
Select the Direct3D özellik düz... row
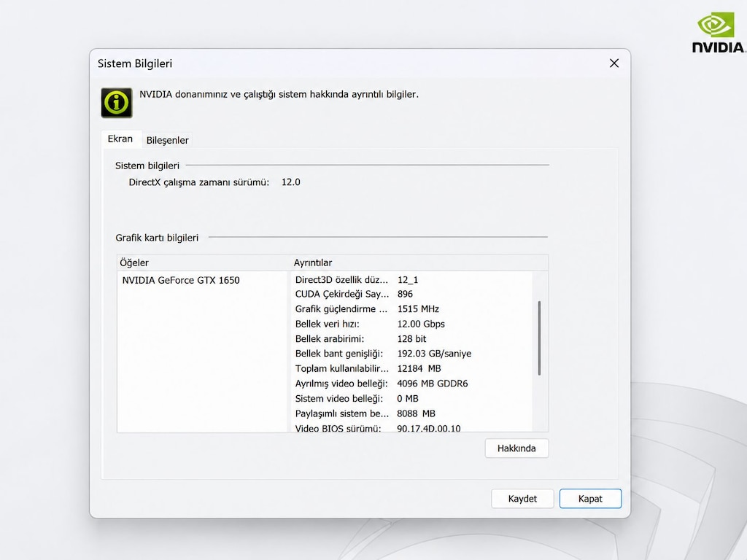pyautogui.click(x=412, y=279)
